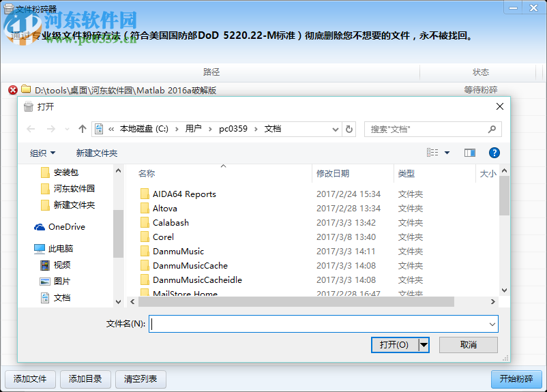Screen dimensions: 547x392
Task: Expand hidden path segments chevron
Action: 111,130
